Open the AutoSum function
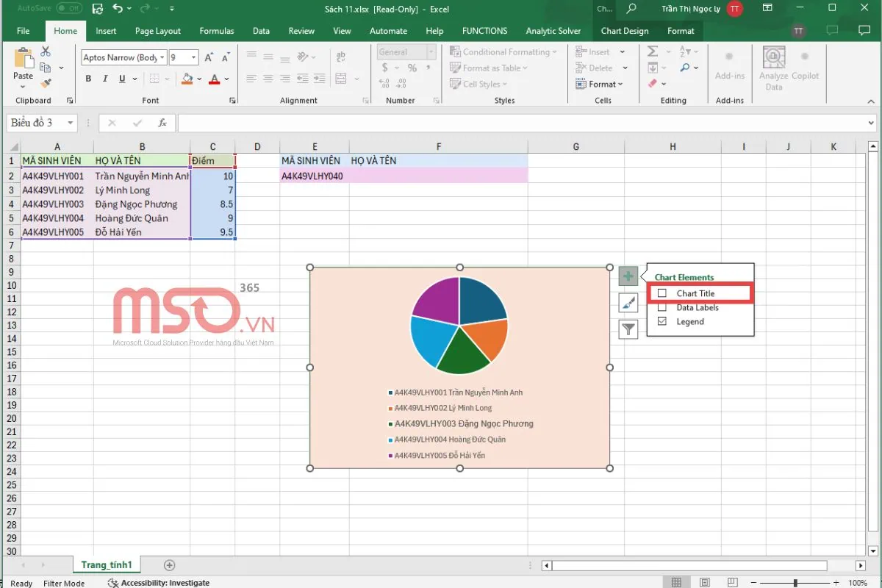 point(652,51)
